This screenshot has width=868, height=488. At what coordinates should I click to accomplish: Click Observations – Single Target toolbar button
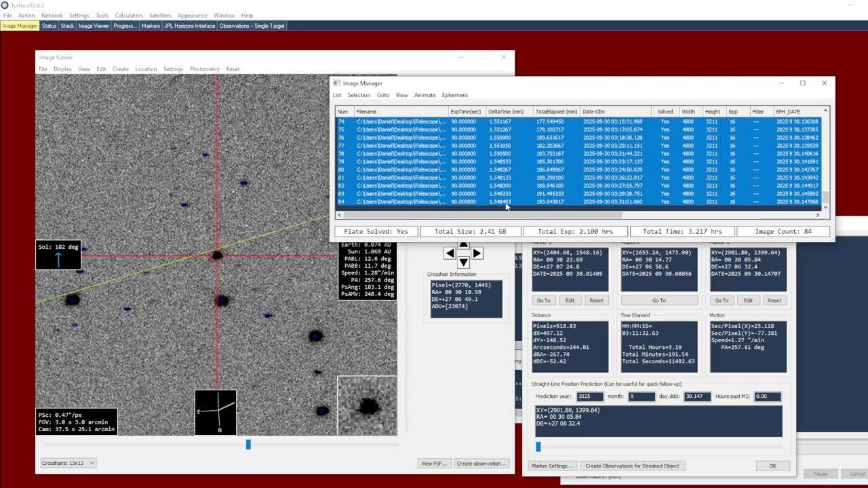point(252,26)
